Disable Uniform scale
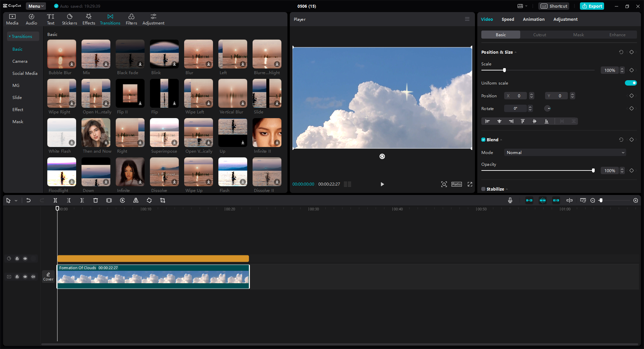Image resolution: width=644 pixels, height=349 pixels. coord(631,83)
